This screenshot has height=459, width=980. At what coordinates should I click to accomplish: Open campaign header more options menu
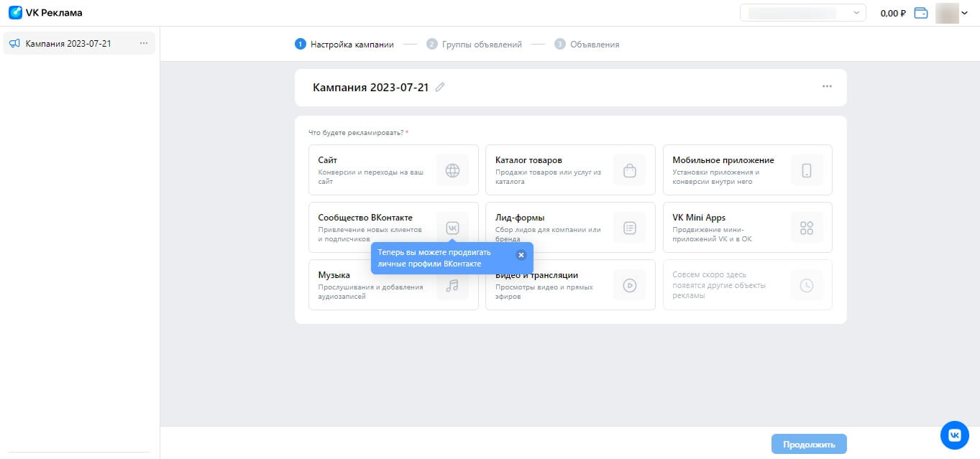(x=827, y=87)
